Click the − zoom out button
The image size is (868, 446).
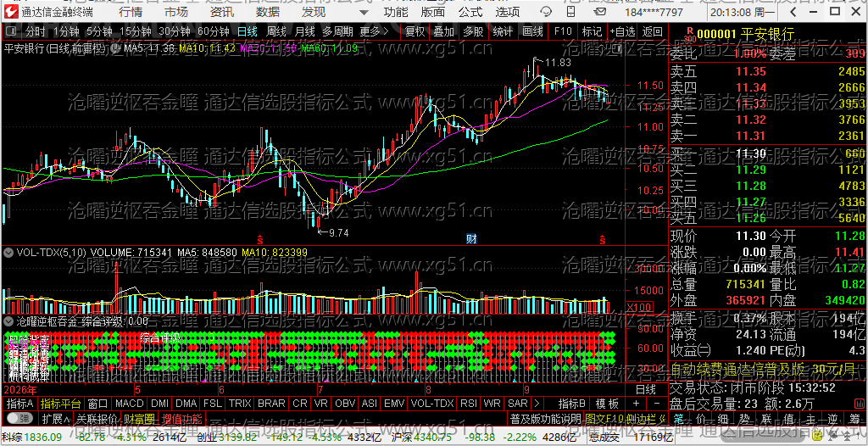[657, 404]
